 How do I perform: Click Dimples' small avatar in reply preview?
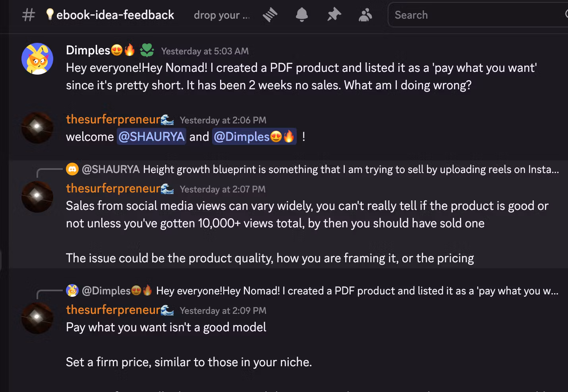72,291
